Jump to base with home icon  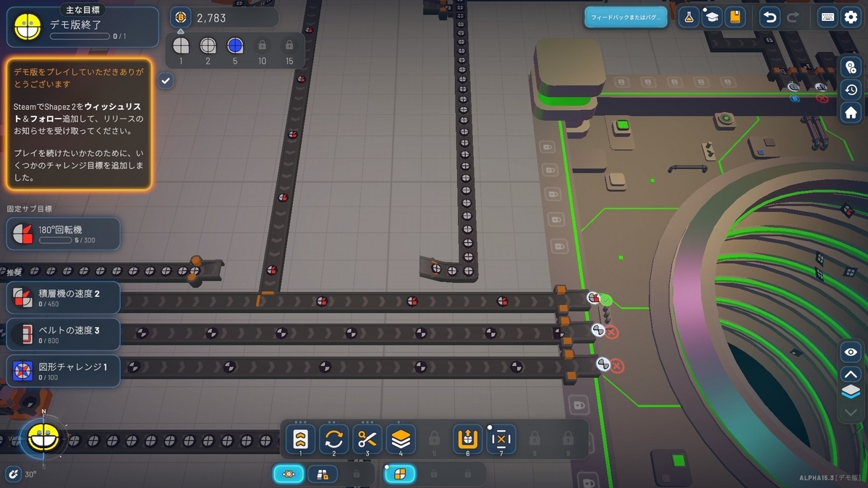851,112
